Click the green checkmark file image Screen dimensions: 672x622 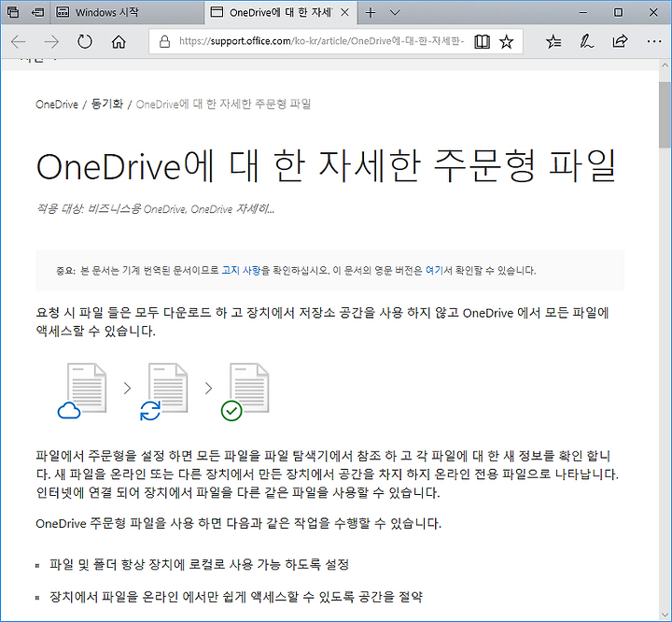click(x=245, y=391)
